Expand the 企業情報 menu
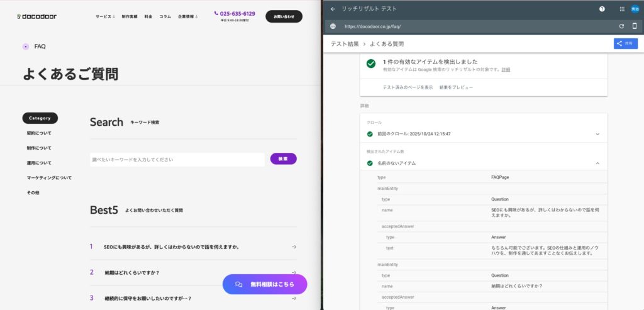The width and height of the screenshot is (644, 310). (x=187, y=16)
